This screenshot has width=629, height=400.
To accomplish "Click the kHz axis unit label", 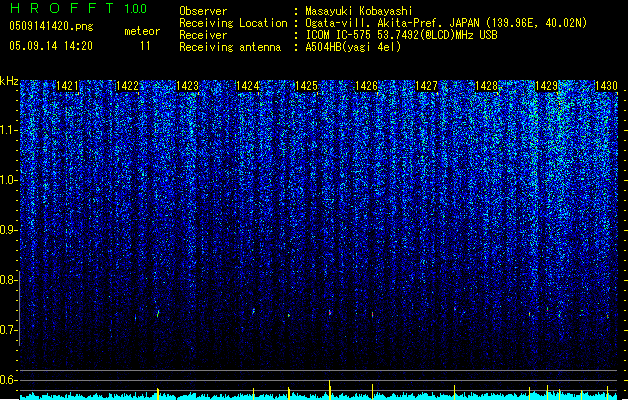I will click(9, 81).
